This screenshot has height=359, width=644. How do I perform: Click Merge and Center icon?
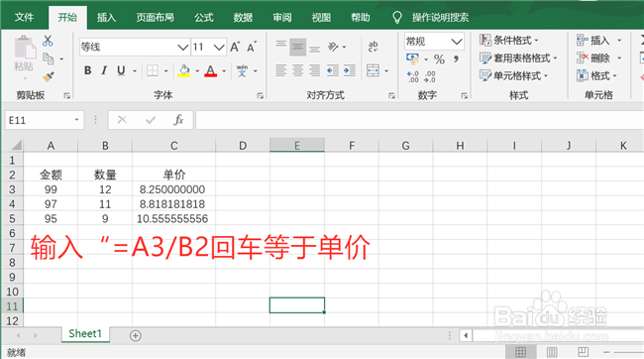point(373,70)
